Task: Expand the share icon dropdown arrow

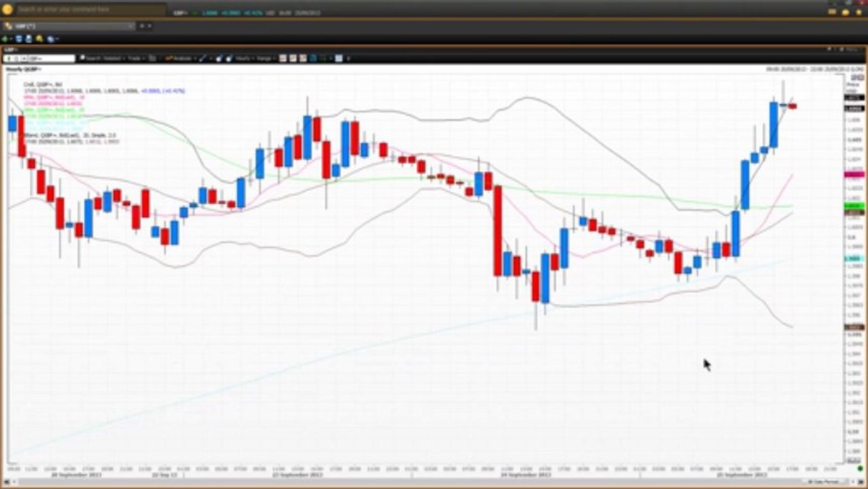Action: (x=57, y=39)
